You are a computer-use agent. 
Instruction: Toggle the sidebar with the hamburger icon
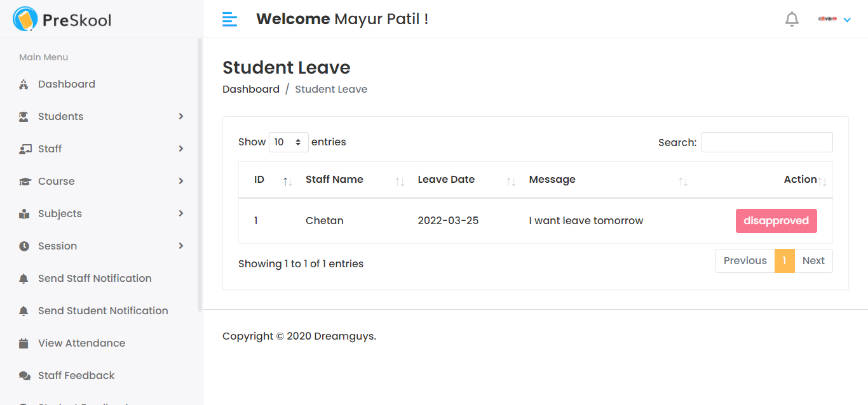click(229, 19)
